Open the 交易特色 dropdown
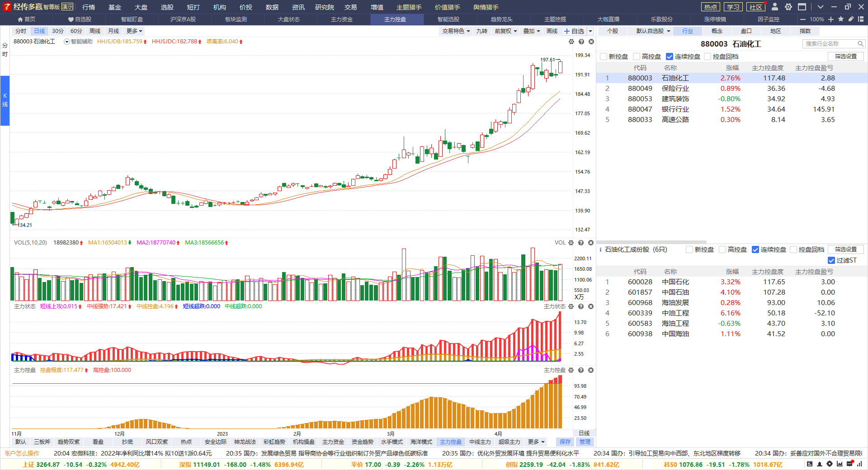The image size is (868, 470). coord(456,31)
